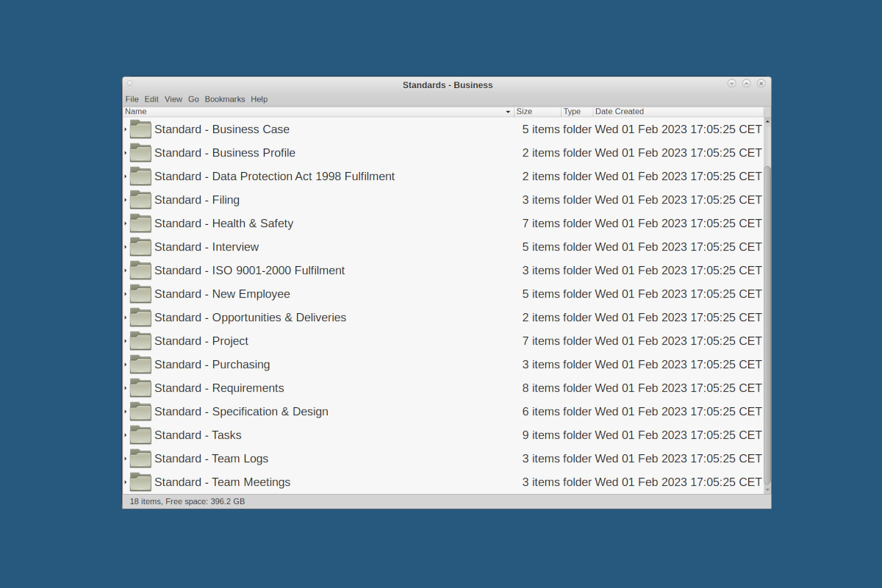Open the Edit menu

click(x=151, y=99)
